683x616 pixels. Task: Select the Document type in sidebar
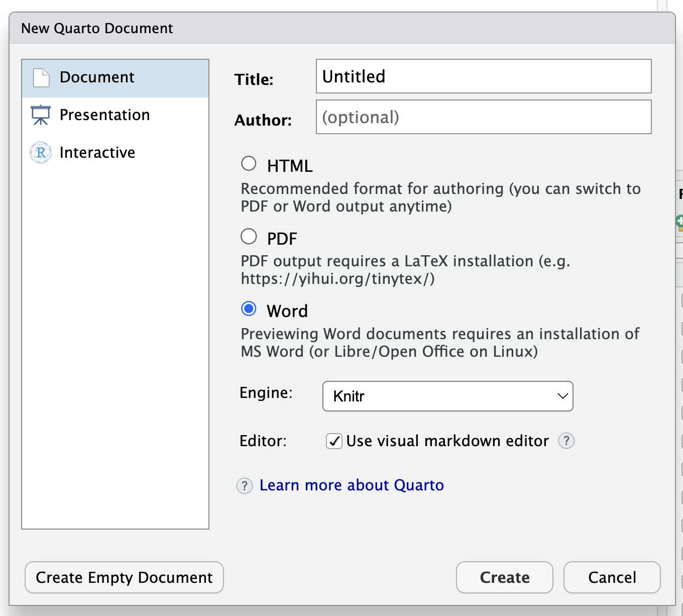pyautogui.click(x=115, y=78)
